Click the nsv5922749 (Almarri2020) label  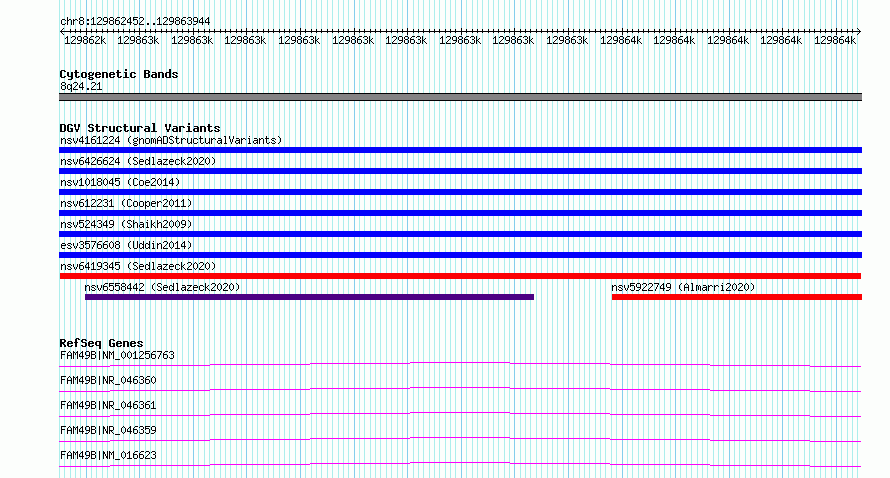click(683, 287)
